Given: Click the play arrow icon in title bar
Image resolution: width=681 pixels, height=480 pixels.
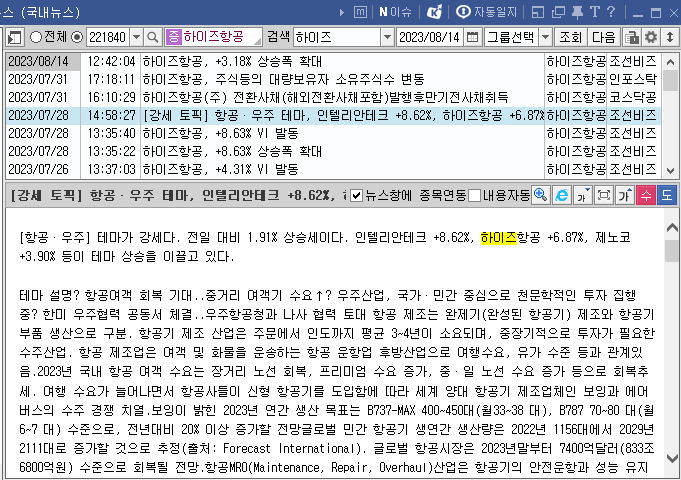Looking at the screenshot, I should [342, 13].
